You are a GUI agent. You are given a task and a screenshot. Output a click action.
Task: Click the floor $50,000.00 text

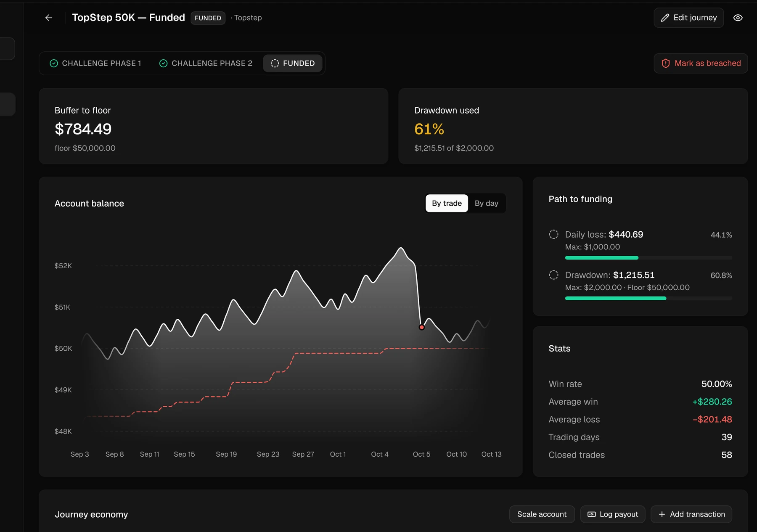click(x=85, y=148)
